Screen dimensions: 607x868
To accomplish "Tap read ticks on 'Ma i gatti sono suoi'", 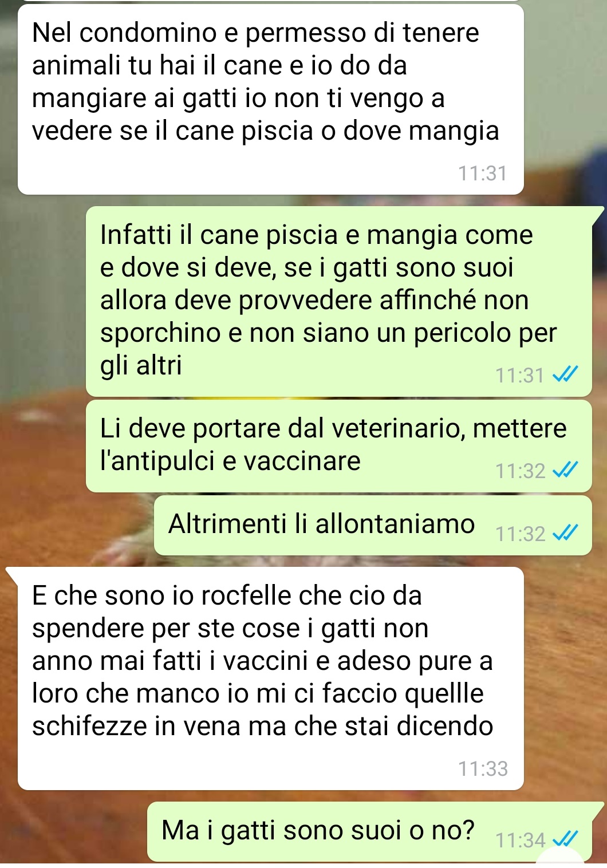I will 565,839.
